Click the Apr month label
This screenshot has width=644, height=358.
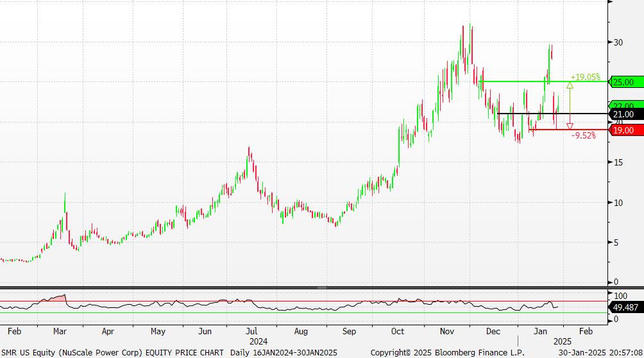(x=108, y=331)
